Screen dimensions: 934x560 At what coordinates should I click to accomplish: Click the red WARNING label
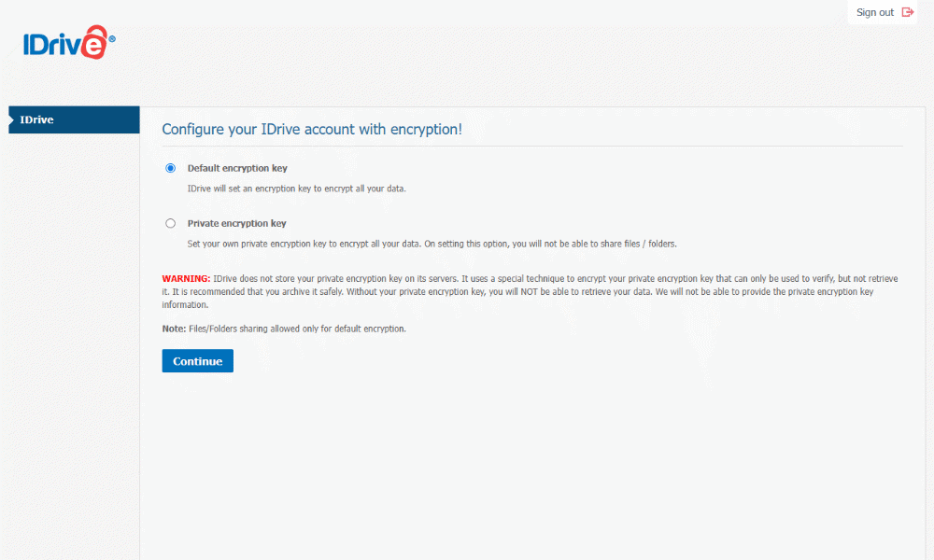click(x=186, y=279)
